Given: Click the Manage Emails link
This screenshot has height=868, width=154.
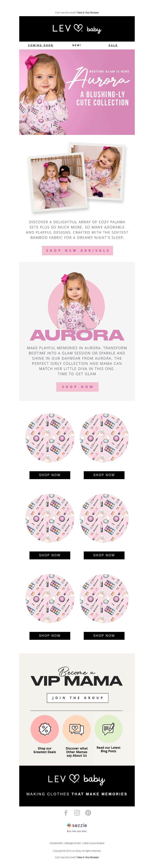Looking at the screenshot, I should pos(73,843).
